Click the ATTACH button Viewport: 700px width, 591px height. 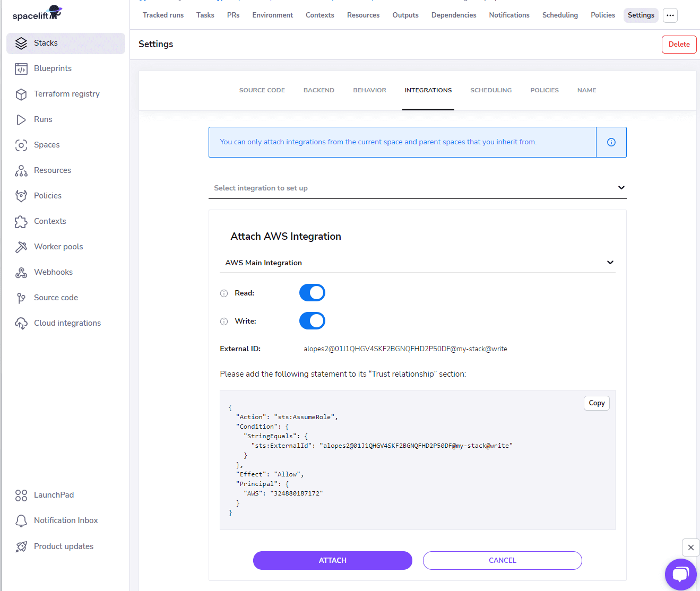(x=333, y=561)
